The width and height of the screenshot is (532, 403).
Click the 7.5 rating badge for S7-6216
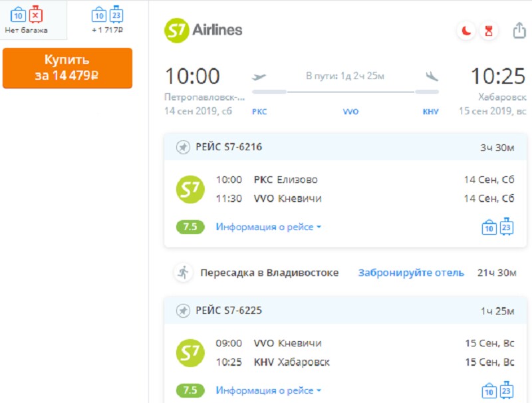tap(190, 227)
